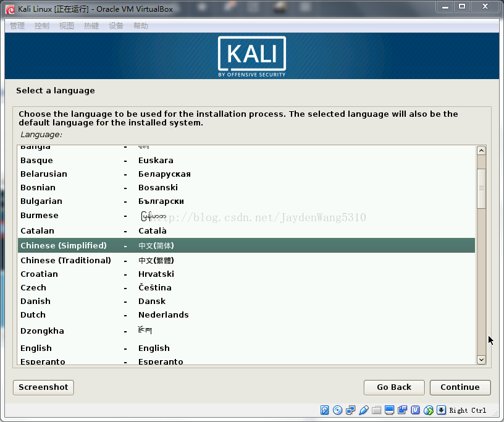Click Continue to proceed with installation
The width and height of the screenshot is (504, 422).
click(x=460, y=387)
